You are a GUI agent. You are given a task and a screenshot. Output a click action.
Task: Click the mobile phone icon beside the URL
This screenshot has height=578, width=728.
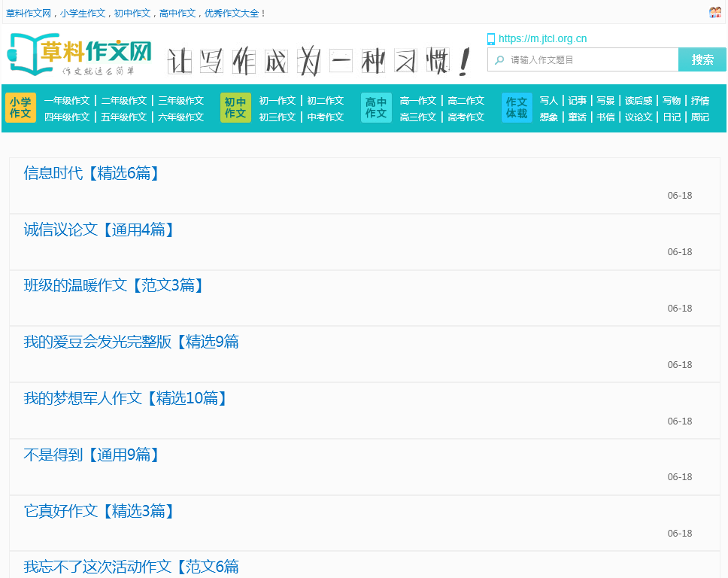tap(491, 39)
